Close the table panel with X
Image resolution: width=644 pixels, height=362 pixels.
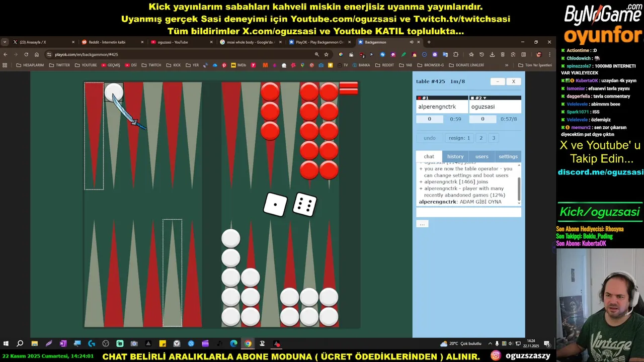tap(514, 81)
